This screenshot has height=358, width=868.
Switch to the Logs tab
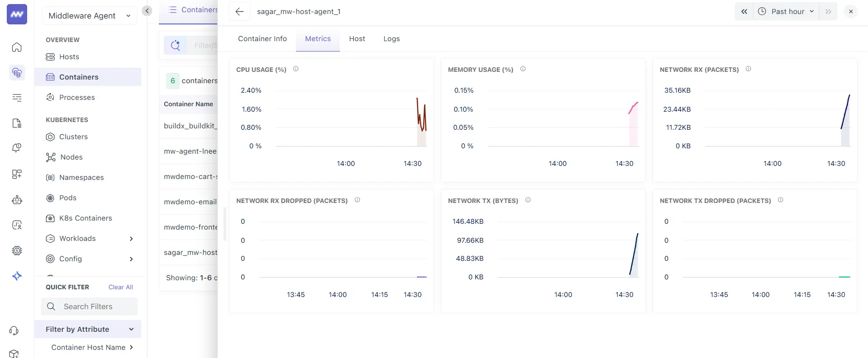(391, 39)
